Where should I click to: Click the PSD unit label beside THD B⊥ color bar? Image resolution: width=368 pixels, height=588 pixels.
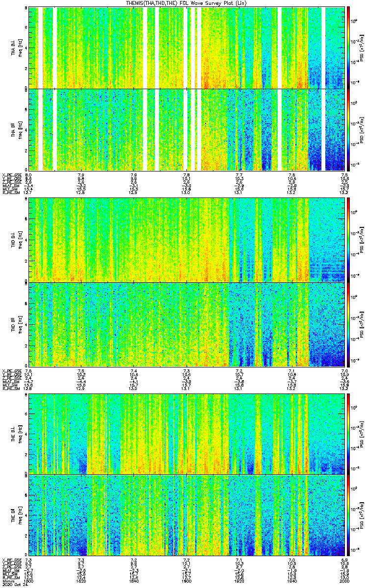coord(362,239)
